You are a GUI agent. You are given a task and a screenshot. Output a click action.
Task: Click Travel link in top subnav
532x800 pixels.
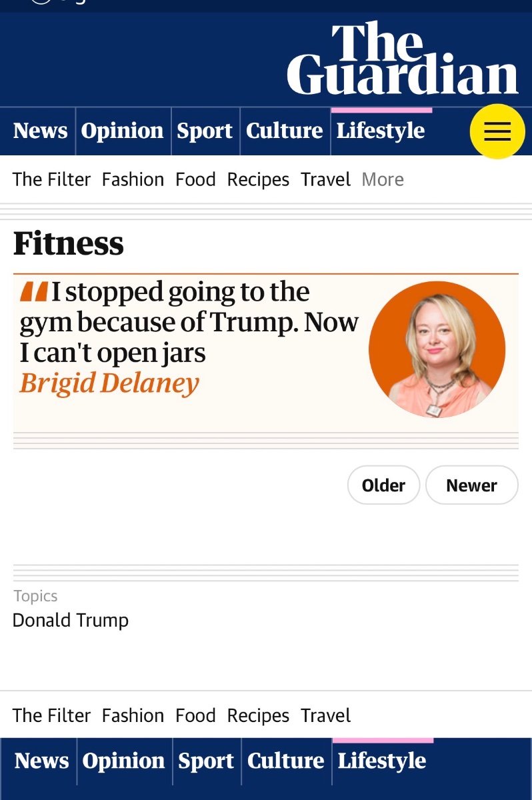pos(325,179)
